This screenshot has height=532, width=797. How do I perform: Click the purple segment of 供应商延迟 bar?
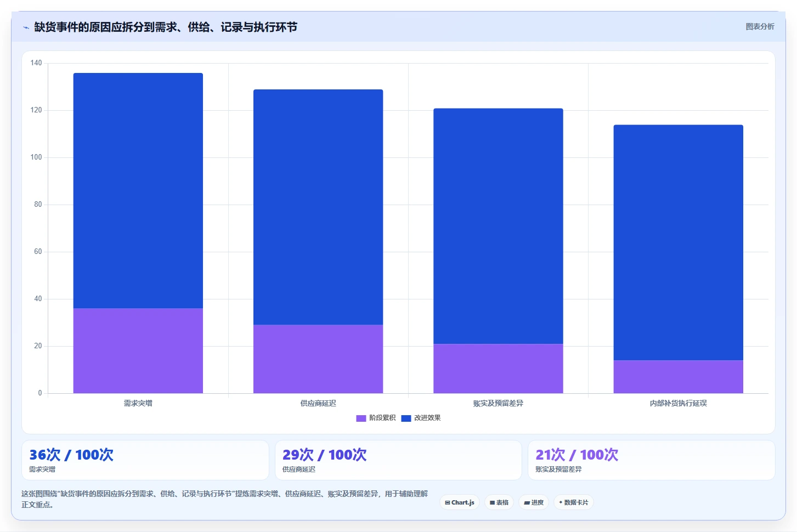(x=318, y=359)
